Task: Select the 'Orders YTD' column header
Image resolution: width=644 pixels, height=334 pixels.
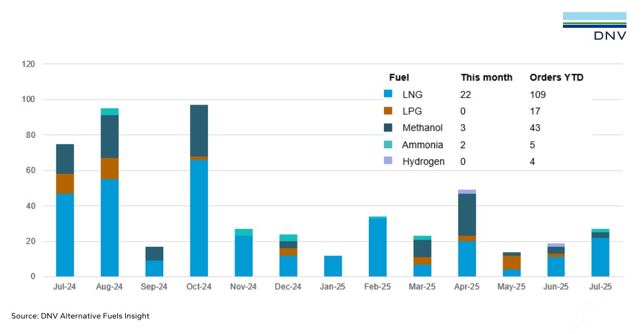Action: point(556,77)
